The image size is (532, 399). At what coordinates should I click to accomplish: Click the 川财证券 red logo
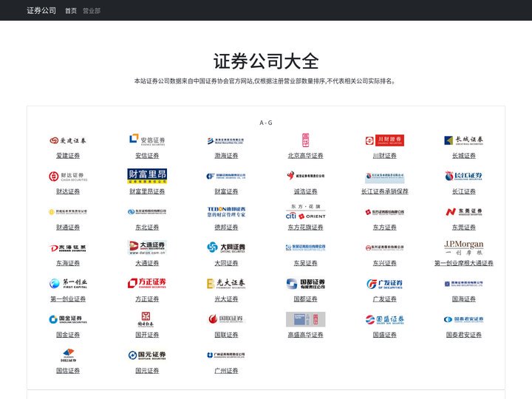tap(385, 140)
